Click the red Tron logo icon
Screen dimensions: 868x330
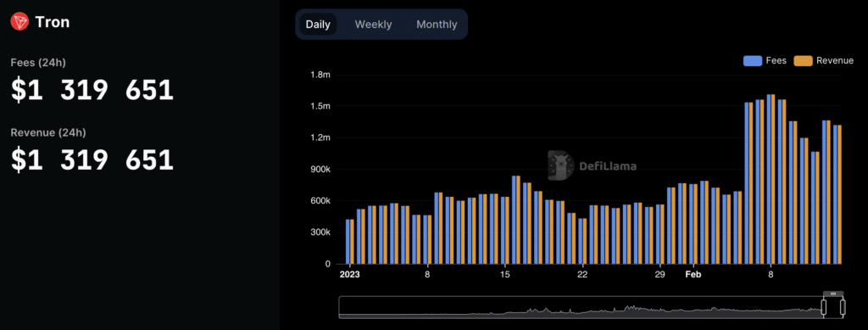pos(19,22)
